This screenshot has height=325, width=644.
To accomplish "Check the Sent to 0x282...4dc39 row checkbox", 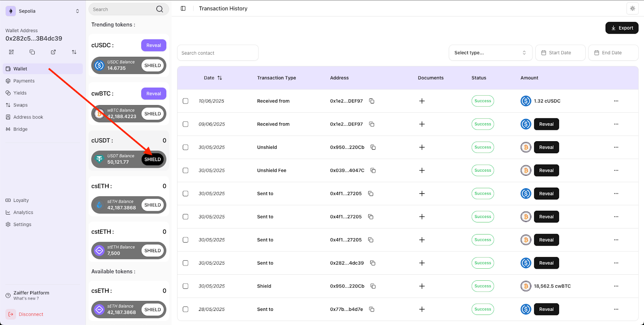I will pos(186,263).
